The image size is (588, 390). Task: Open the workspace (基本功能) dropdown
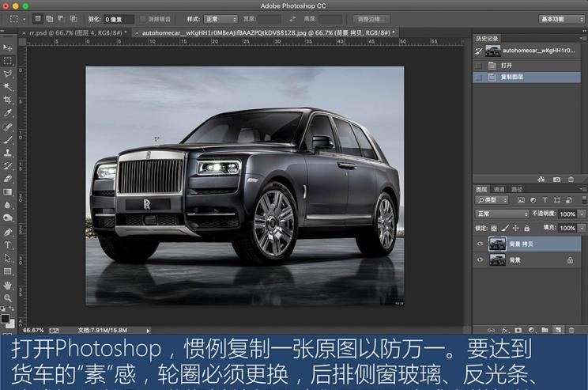562,19
